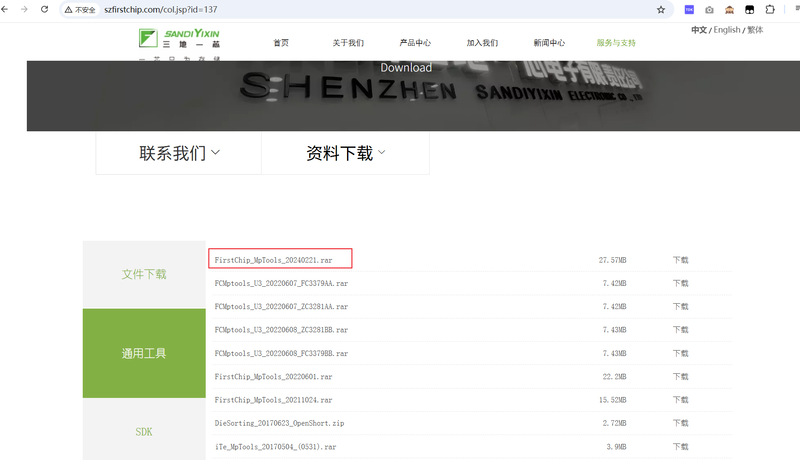Open the 联系我们 tab label
This screenshot has width=800, height=460.
click(172, 153)
